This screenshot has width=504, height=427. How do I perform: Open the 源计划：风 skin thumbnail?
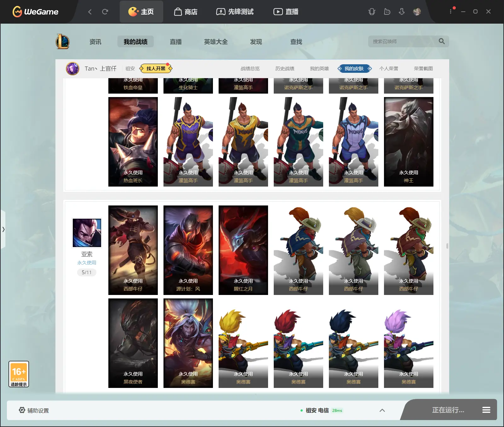pos(188,250)
